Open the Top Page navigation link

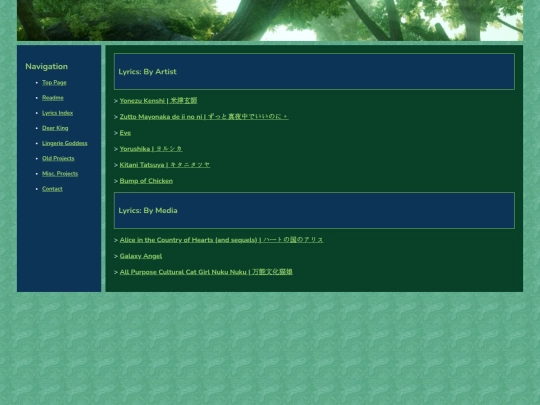point(54,83)
